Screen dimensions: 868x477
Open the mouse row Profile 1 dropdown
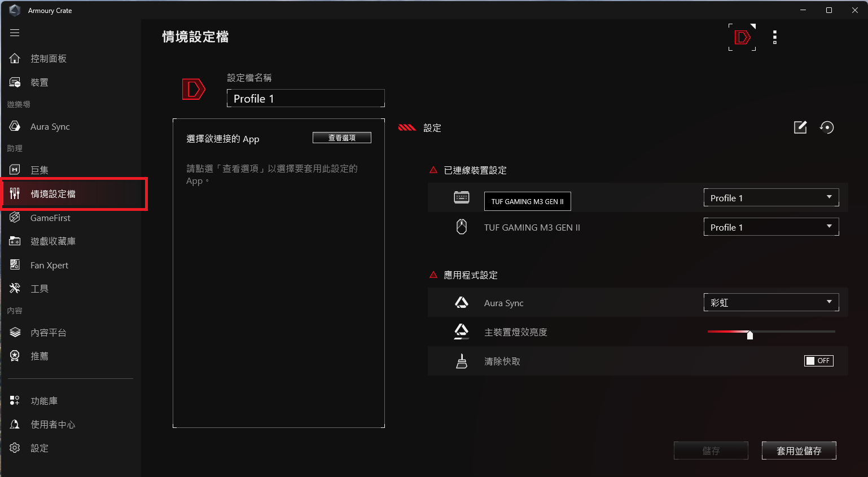(771, 227)
